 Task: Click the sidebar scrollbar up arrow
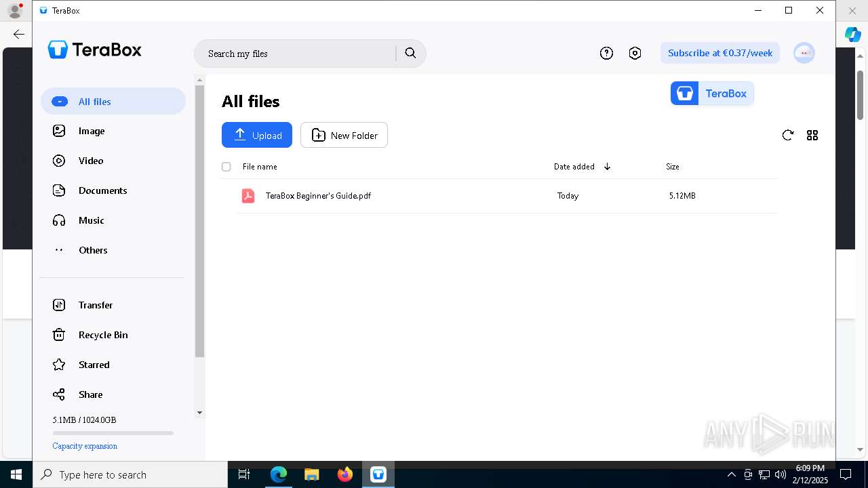pyautogui.click(x=199, y=80)
